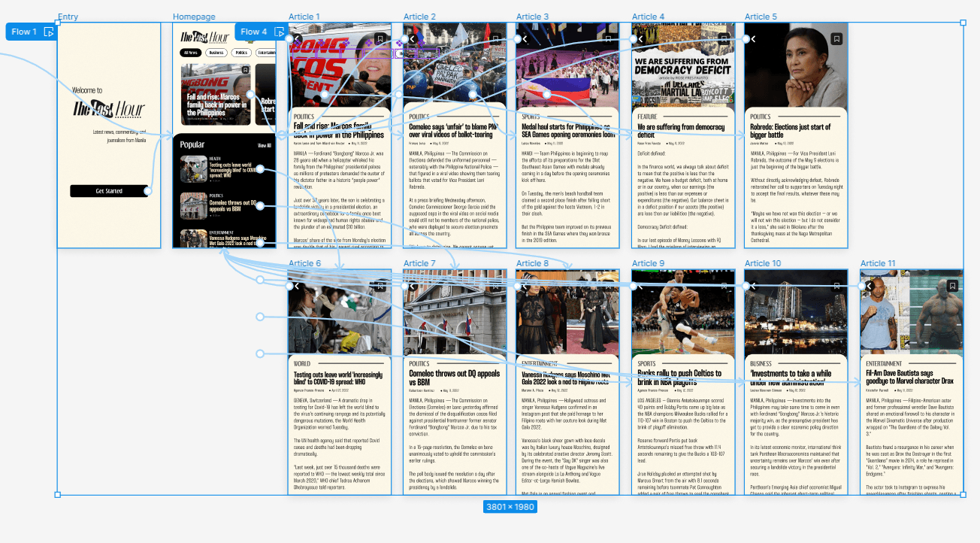Click the Popular section heading

[192, 144]
